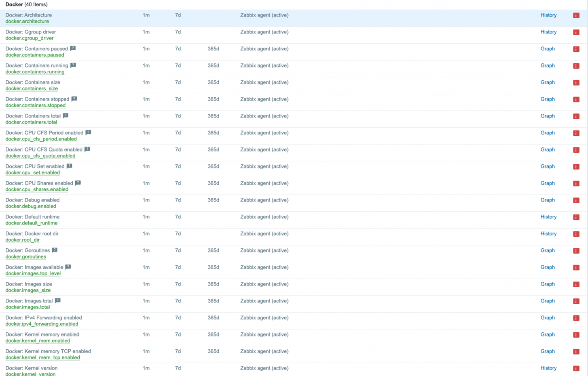Open the docker.ipv4_forwarding.enabled key link

click(x=42, y=324)
